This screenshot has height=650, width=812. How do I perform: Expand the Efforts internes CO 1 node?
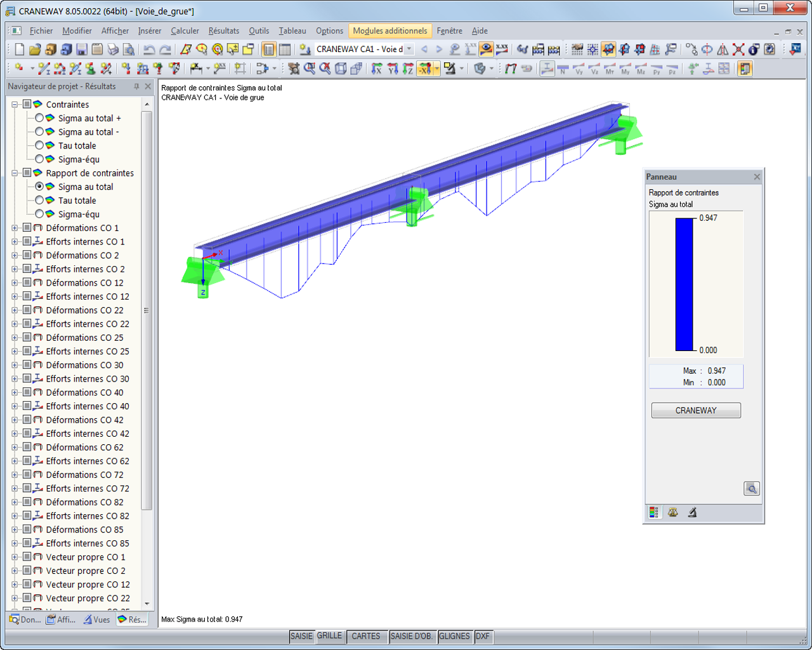15,242
